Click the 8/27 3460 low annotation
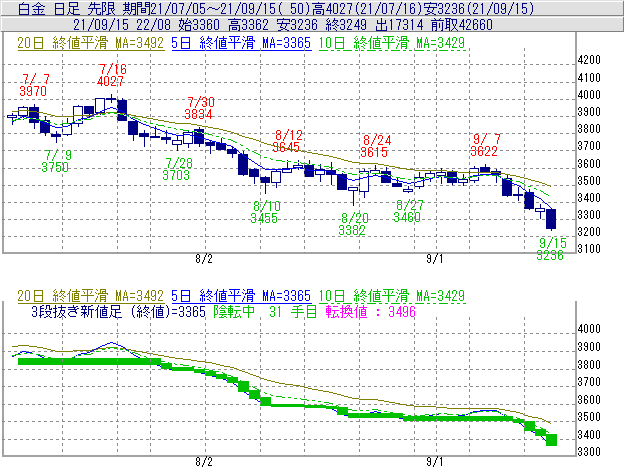 coord(408,211)
